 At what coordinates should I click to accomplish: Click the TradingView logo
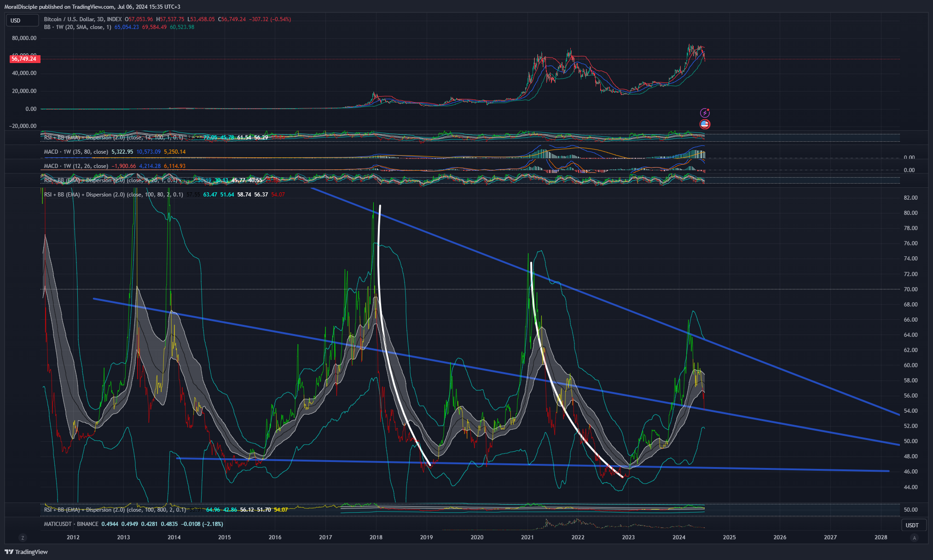[26, 552]
